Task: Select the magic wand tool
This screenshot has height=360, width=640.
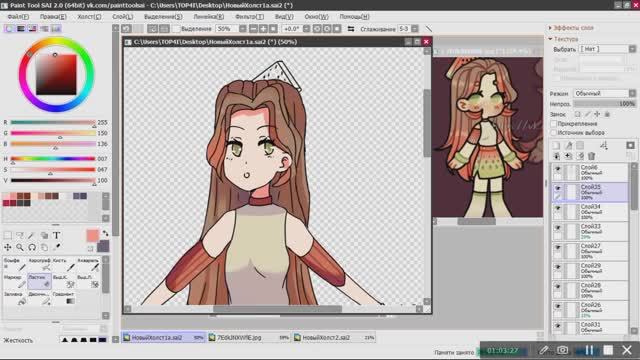Action: coord(31,235)
